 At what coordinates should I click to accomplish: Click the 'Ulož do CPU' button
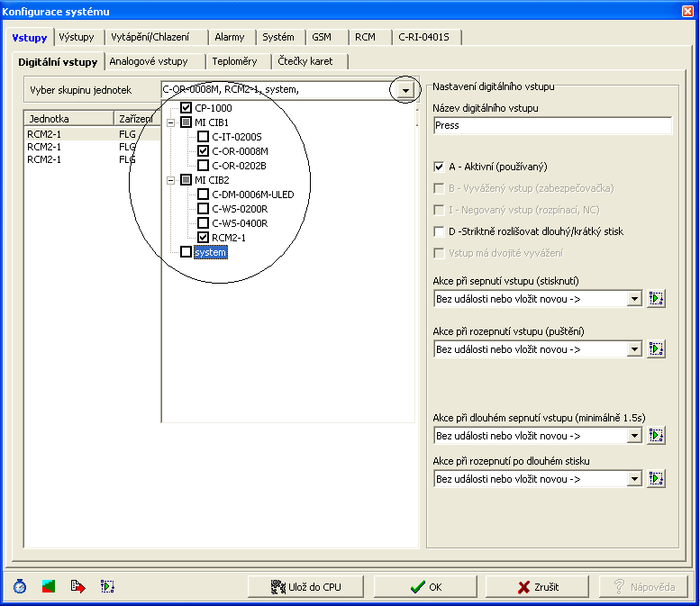click(x=305, y=586)
